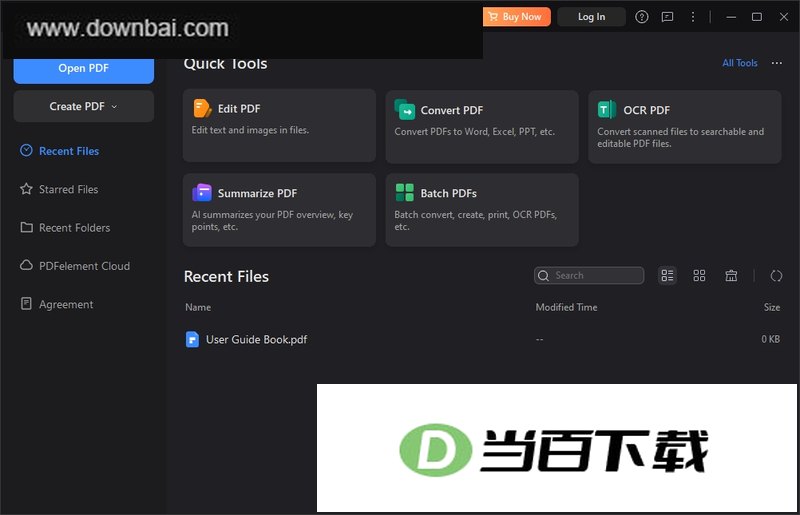
Task: Open the help question mark icon
Action: click(x=642, y=17)
